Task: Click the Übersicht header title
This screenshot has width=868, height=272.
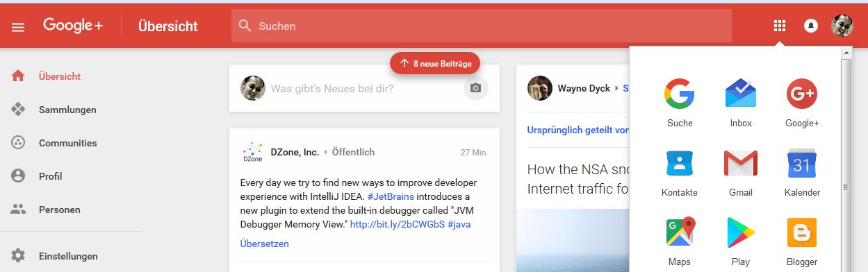Action: point(168,26)
